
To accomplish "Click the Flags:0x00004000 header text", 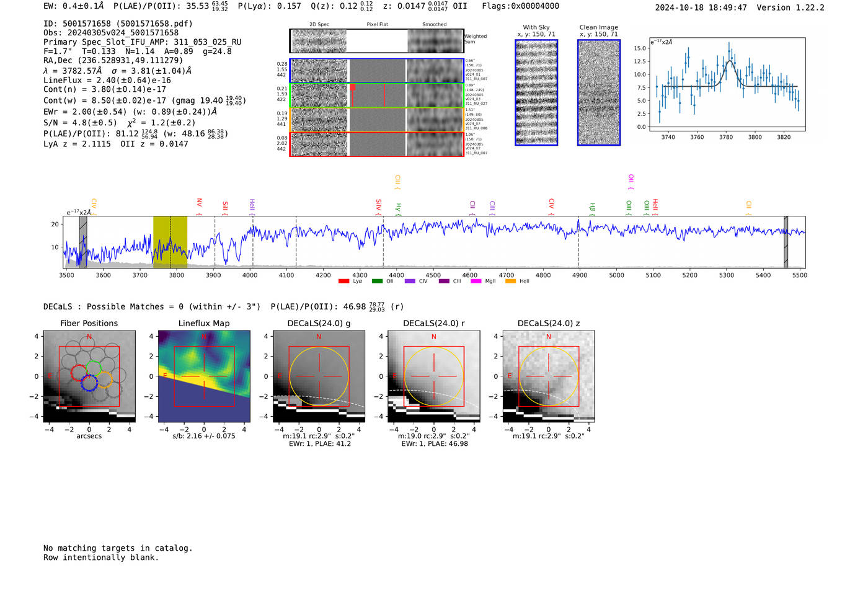I will (x=520, y=6).
